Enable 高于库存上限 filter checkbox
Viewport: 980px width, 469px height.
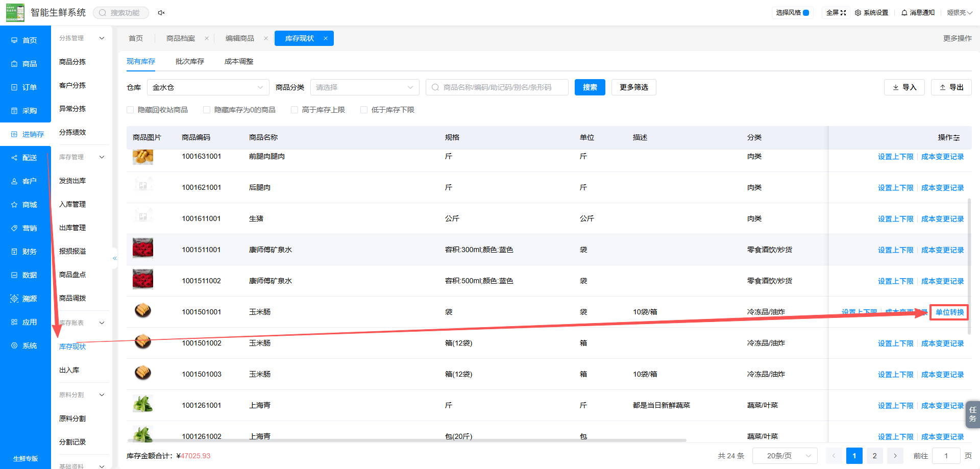[x=295, y=110]
